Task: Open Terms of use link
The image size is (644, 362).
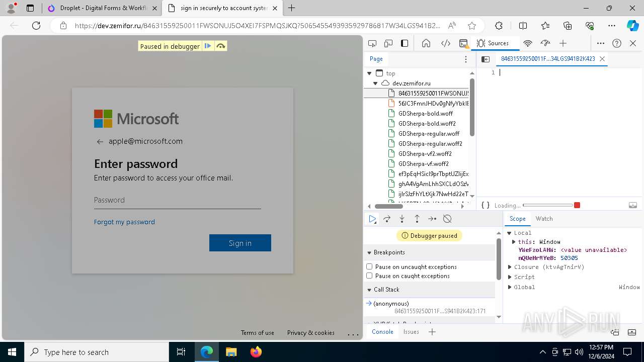Action: (x=258, y=333)
